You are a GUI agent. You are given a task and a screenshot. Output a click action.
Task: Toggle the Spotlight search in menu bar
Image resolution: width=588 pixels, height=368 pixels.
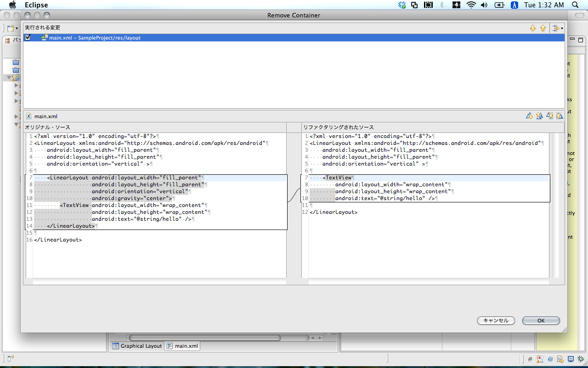coord(575,5)
